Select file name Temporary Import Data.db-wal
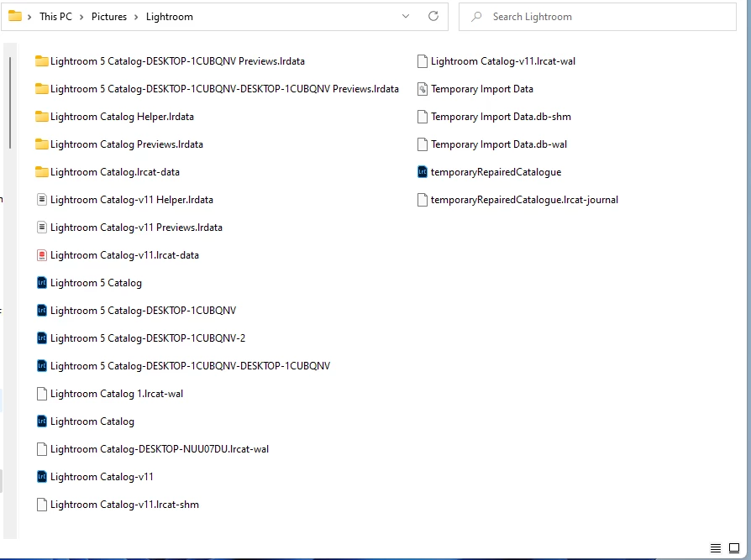The width and height of the screenshot is (751, 560). (x=499, y=144)
